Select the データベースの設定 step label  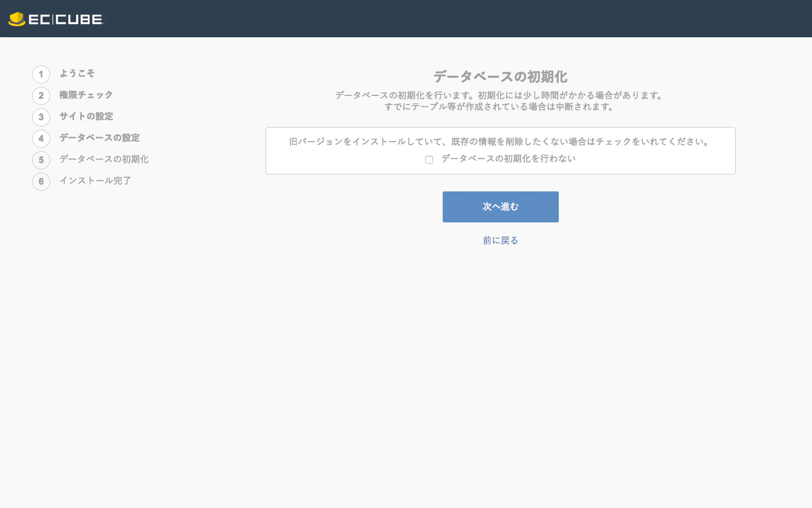pos(100,138)
